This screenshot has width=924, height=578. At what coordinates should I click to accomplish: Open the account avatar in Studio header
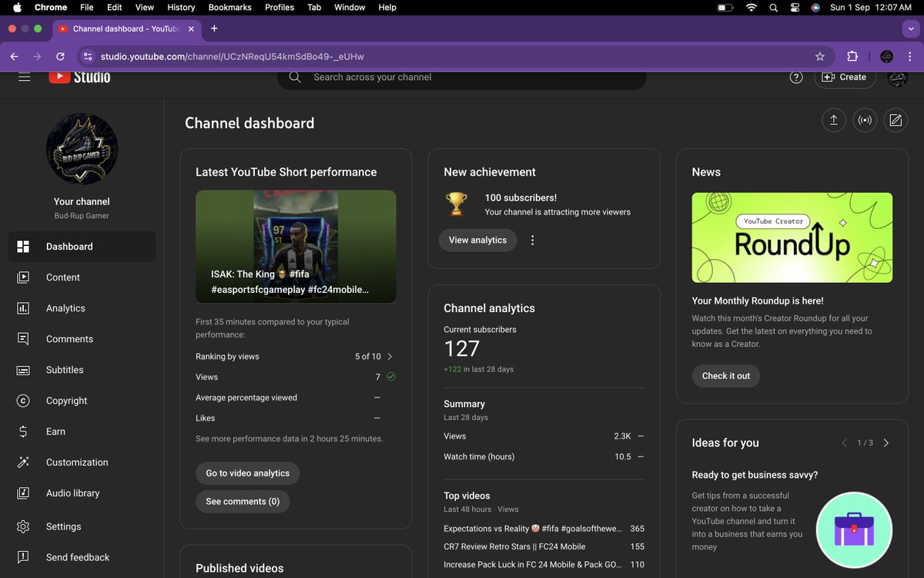tap(898, 77)
